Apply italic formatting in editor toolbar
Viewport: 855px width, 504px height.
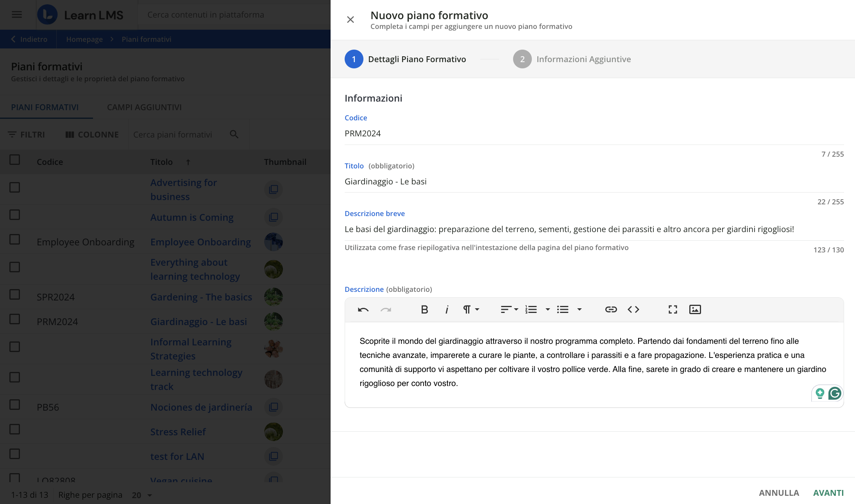(x=446, y=309)
